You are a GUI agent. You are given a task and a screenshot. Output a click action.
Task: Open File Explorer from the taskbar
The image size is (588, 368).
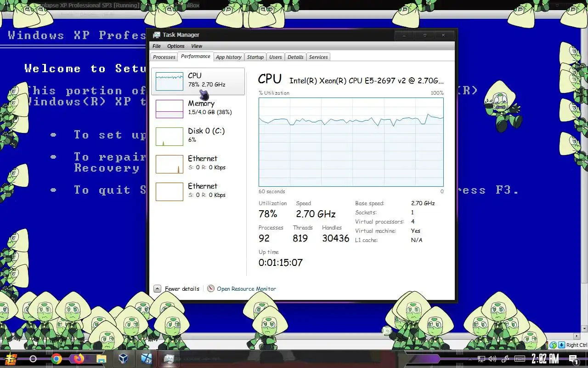coord(101,359)
